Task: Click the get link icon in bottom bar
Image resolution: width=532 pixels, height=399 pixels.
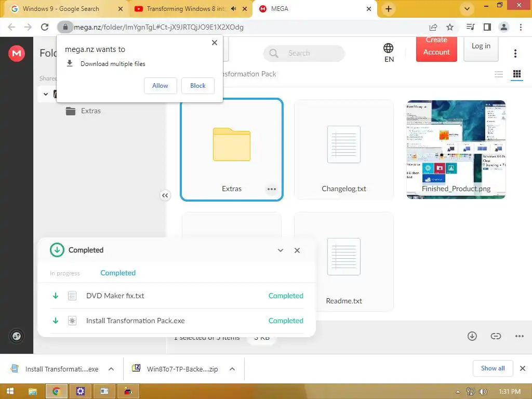Action: (x=496, y=336)
